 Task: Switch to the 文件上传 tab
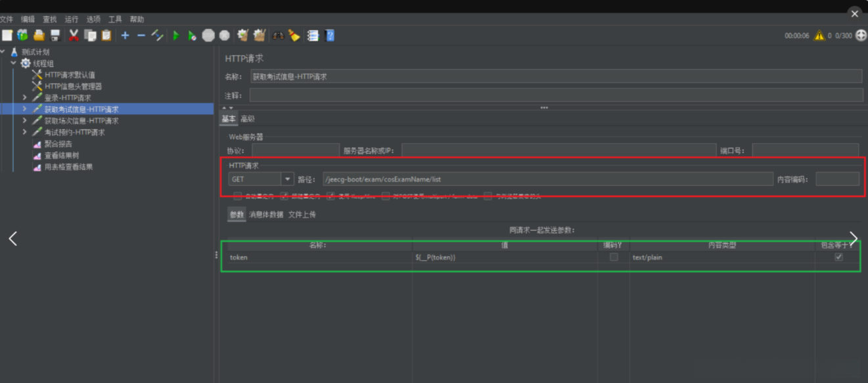302,214
